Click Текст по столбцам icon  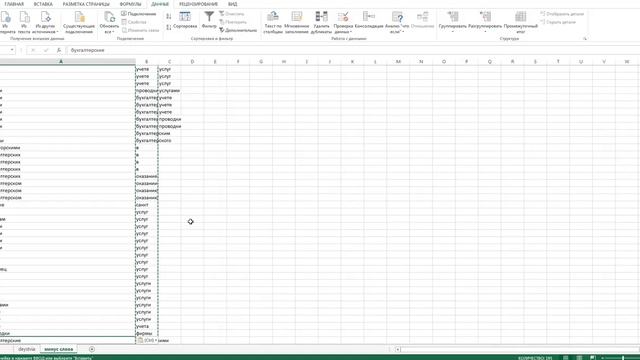[273, 22]
